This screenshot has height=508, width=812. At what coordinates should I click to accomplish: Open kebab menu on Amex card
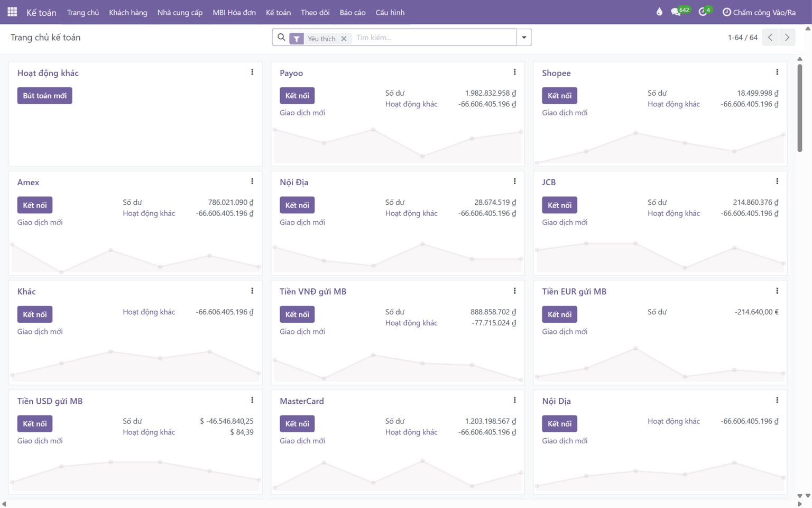coord(252,182)
